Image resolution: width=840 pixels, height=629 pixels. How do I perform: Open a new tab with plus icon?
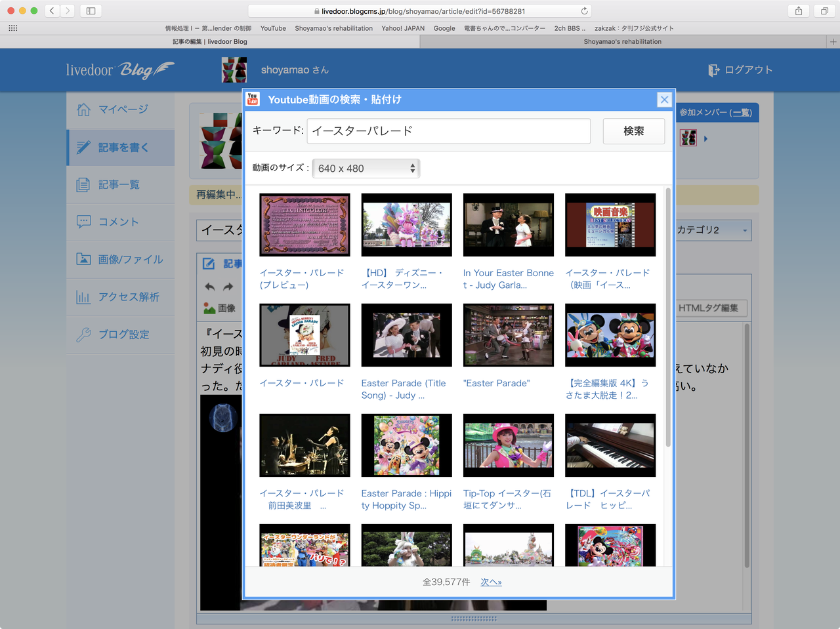pos(833,41)
